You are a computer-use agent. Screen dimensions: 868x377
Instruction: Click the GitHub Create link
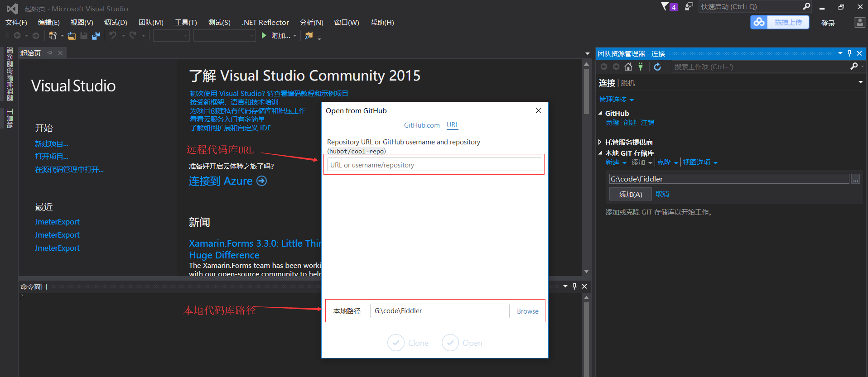point(630,123)
